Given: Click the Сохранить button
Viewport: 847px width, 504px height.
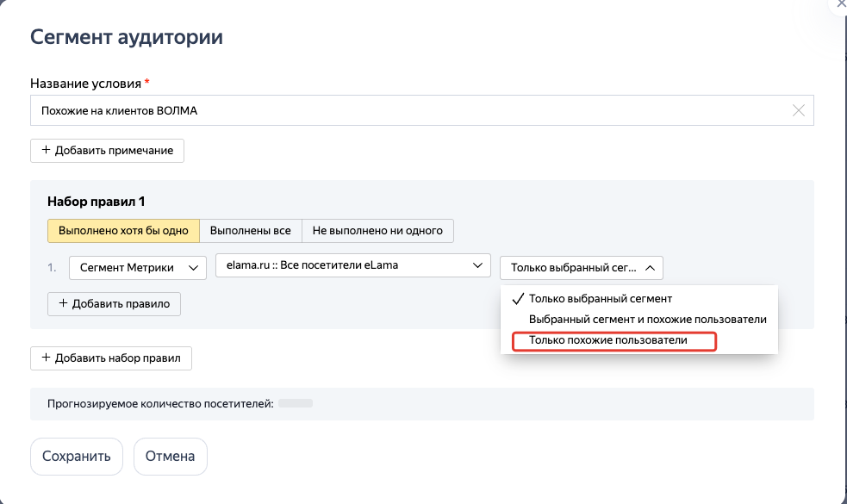Looking at the screenshot, I should [x=76, y=457].
